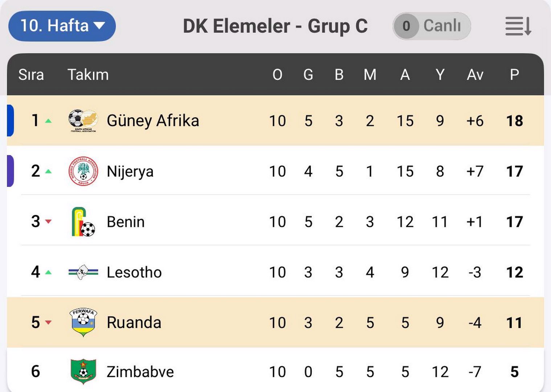Open the Güney Afrika team name
Image resolution: width=551 pixels, height=392 pixels.
153,121
